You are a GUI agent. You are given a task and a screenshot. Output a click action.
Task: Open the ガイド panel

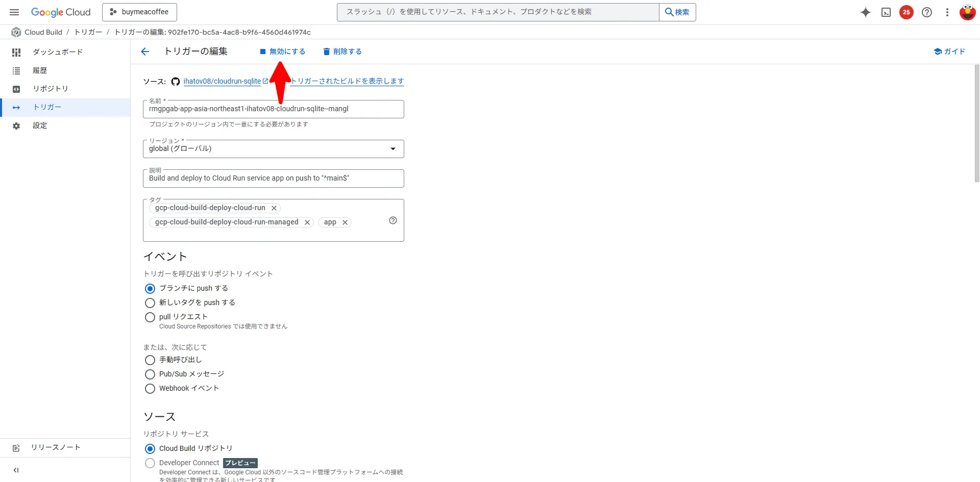click(x=949, y=51)
